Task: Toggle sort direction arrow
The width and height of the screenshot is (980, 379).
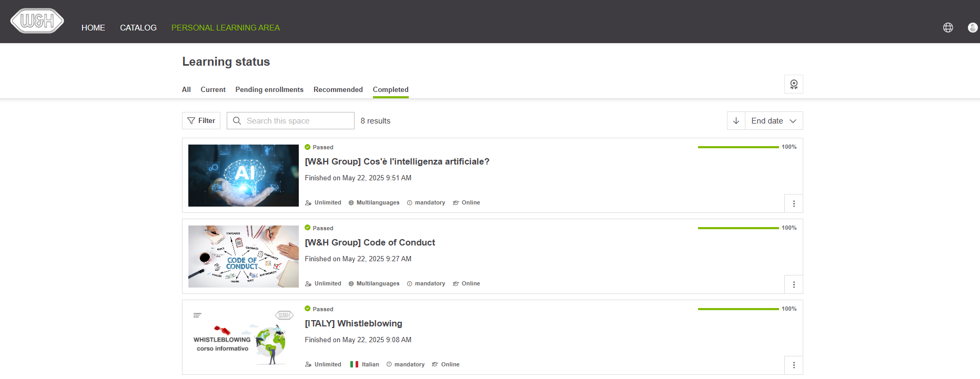Action: coord(736,121)
